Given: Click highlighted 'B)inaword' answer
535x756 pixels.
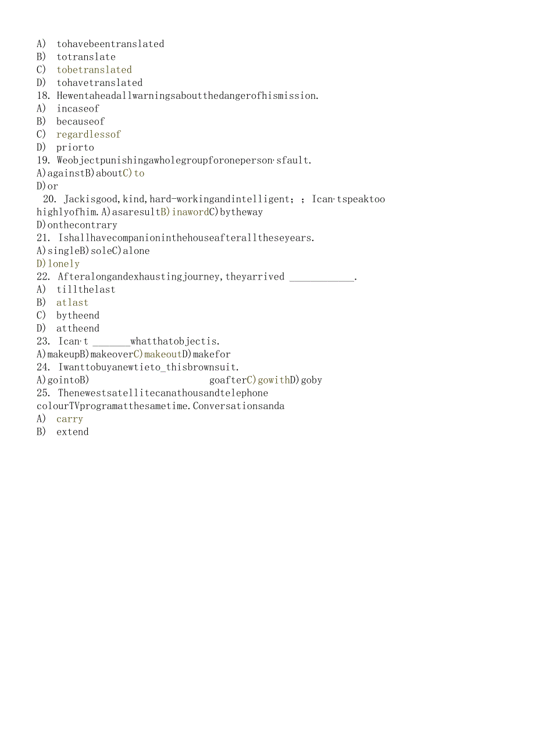Looking at the screenshot, I should coord(184,212).
